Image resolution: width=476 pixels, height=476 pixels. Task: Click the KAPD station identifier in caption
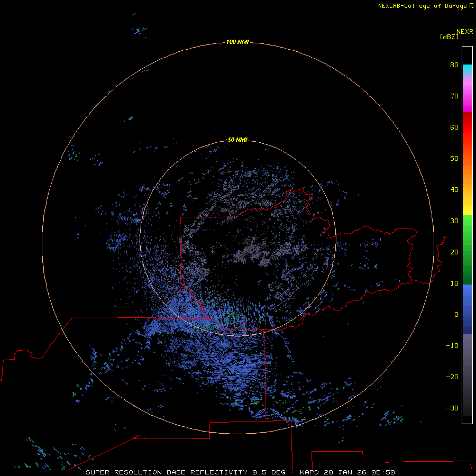[x=309, y=472]
